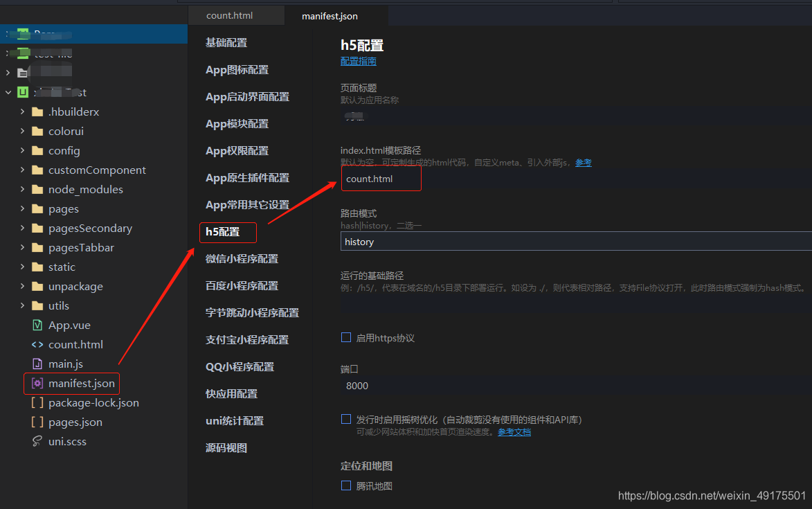Image resolution: width=812 pixels, height=509 pixels.
Task: Click the 运行的基础路径 input field
Action: (576, 303)
